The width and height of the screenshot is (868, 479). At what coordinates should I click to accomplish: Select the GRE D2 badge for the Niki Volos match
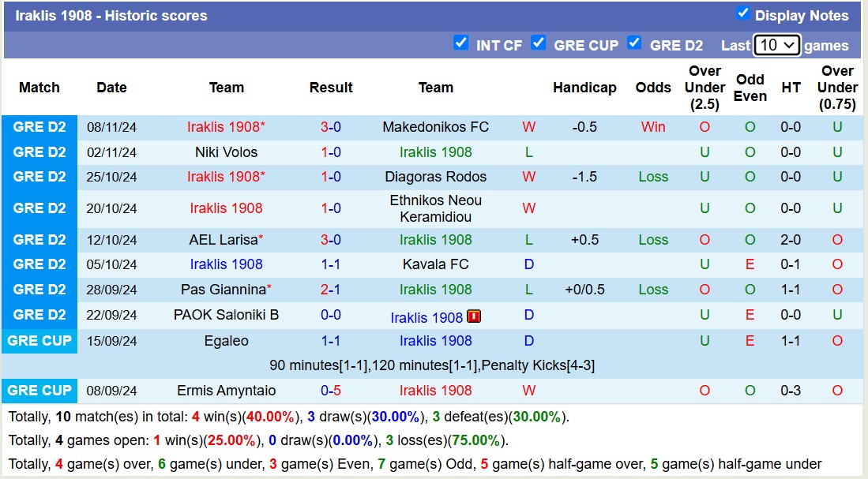point(39,152)
